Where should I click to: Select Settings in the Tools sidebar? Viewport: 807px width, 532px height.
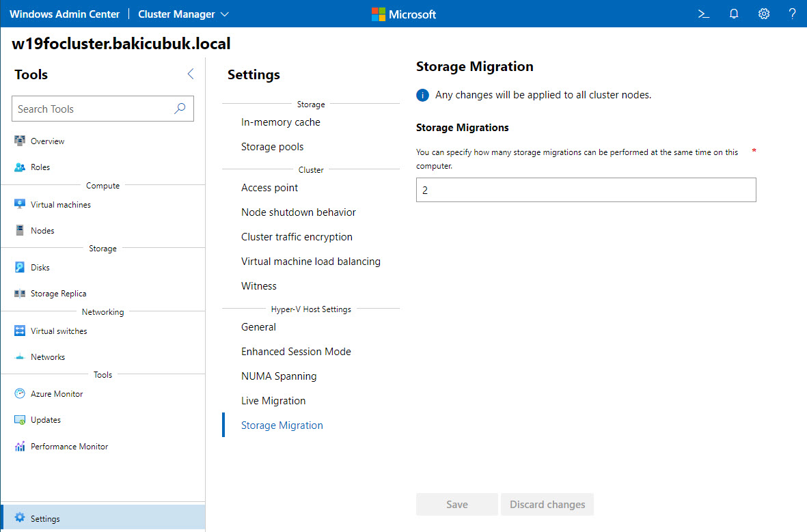pos(103,518)
